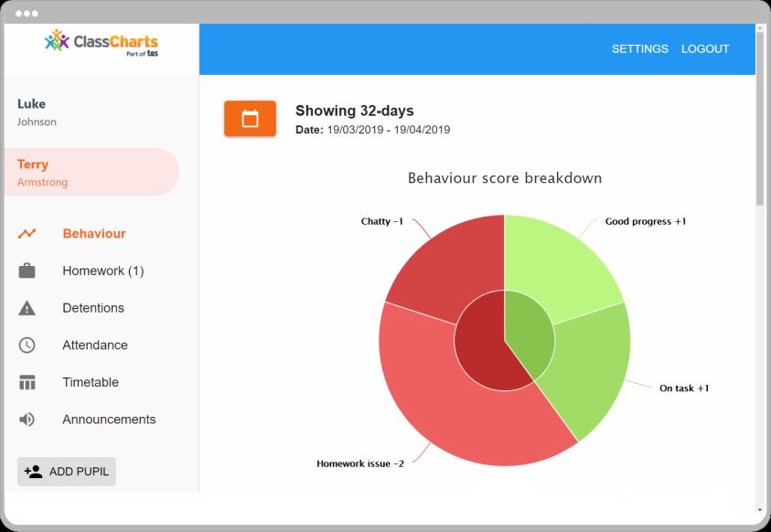This screenshot has height=532, width=771.
Task: Click the Detentions warning triangle icon
Action: point(27,308)
